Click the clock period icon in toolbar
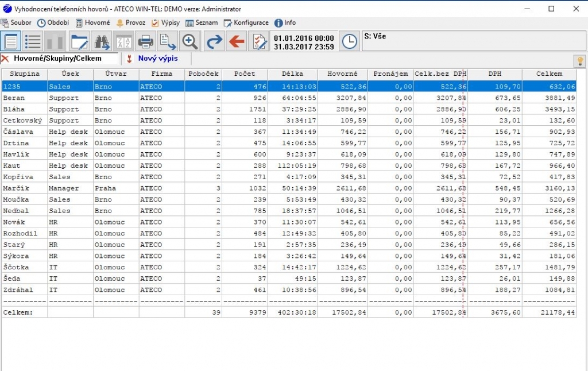The height and width of the screenshot is (371, 588). point(350,41)
